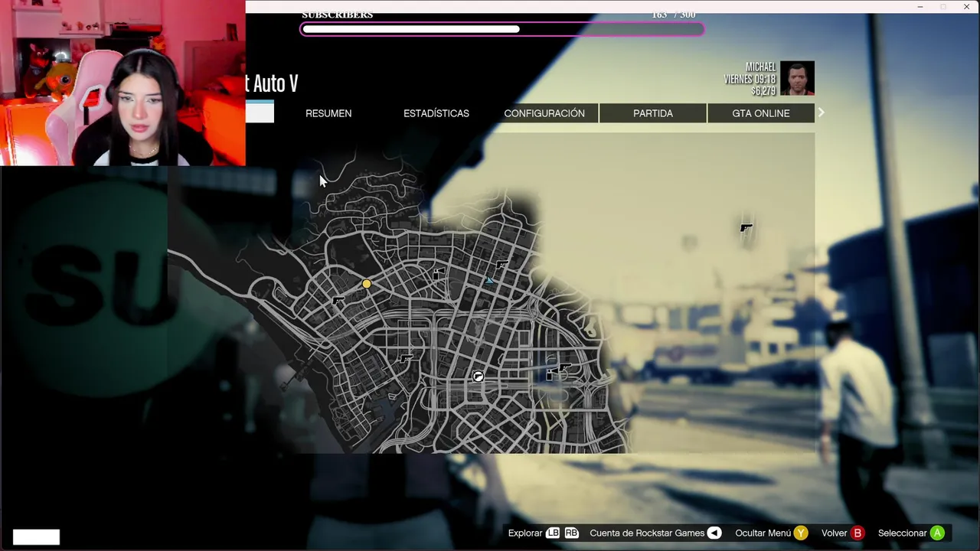The height and width of the screenshot is (551, 980).
Task: Click the VIERNES 09:18 time text
Action: (x=750, y=79)
